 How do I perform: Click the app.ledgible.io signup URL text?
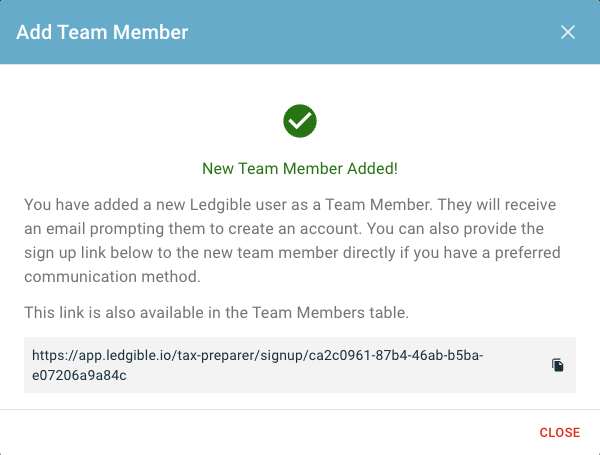(258, 365)
